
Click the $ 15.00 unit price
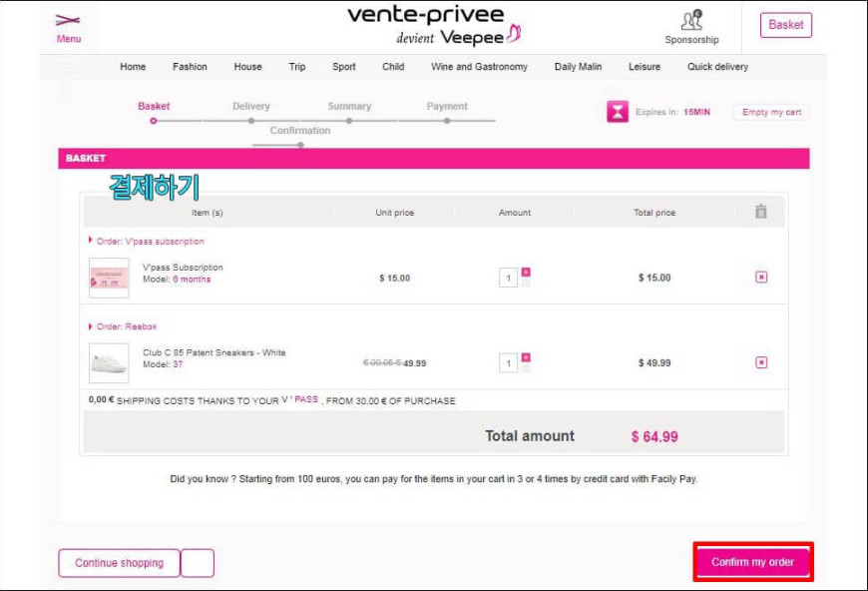395,279
